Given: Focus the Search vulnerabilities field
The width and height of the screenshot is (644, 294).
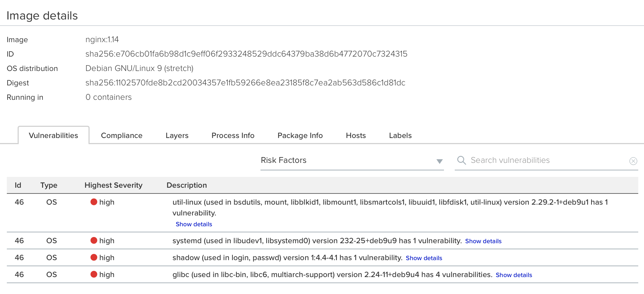Looking at the screenshot, I should tap(547, 160).
